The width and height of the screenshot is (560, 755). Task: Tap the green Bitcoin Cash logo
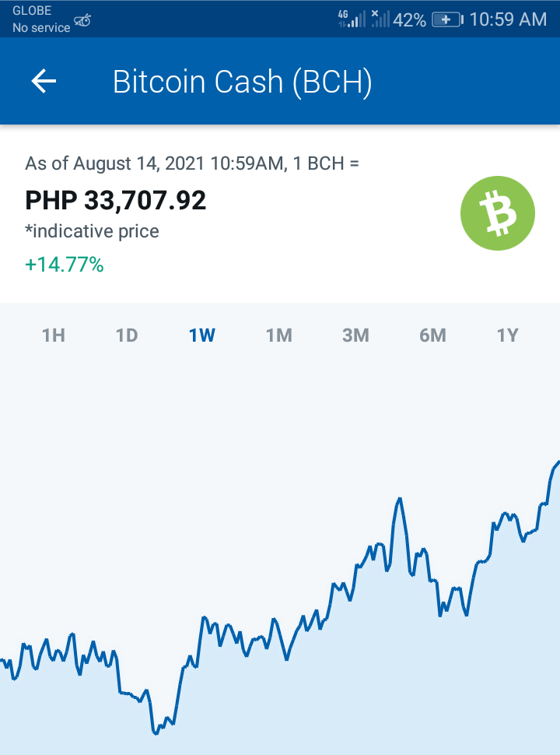[498, 213]
